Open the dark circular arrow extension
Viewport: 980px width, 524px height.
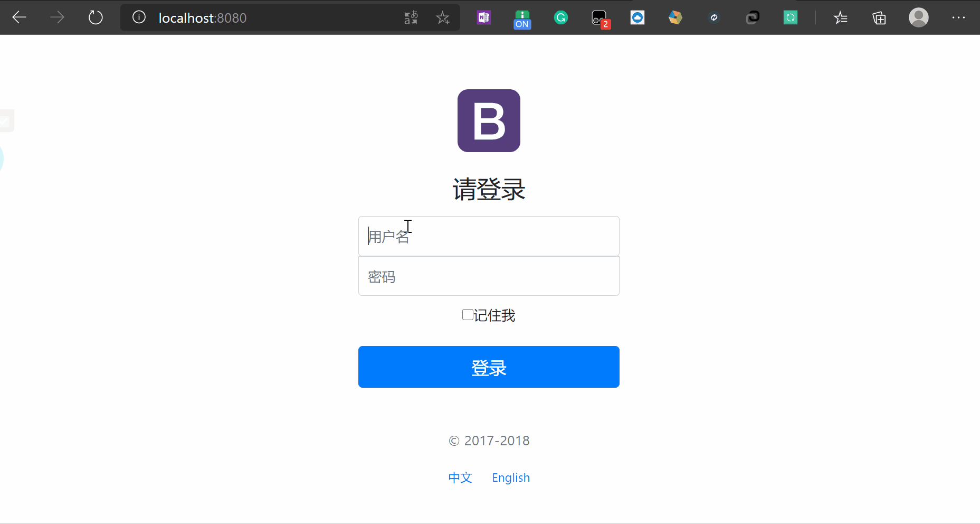coord(714,18)
